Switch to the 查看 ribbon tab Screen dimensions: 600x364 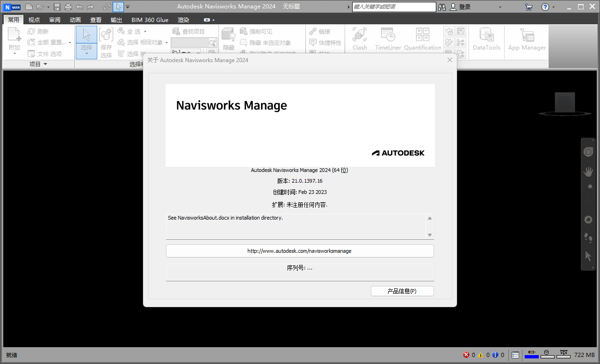pos(96,20)
